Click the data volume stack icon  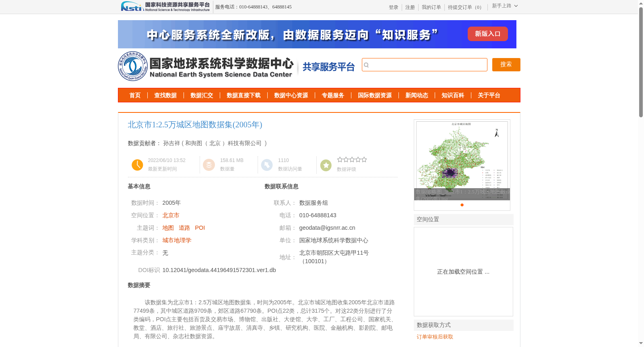click(209, 165)
